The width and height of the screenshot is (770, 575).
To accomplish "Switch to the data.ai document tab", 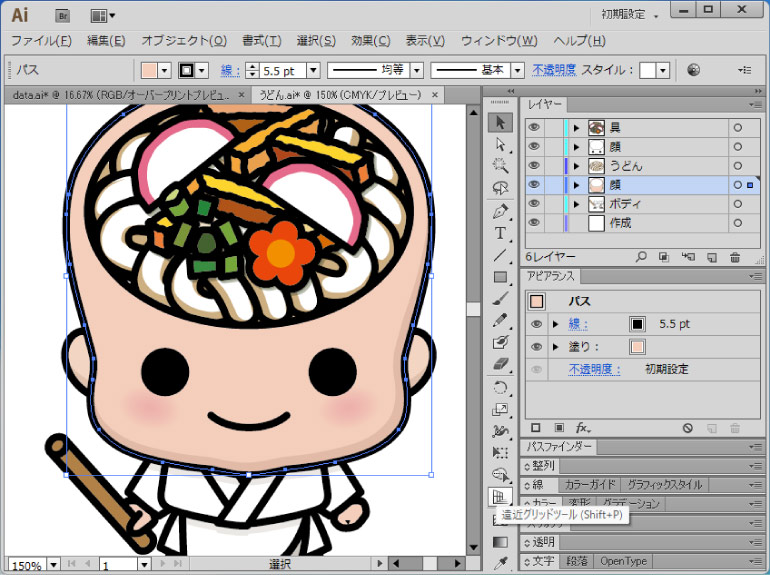I will point(120,95).
